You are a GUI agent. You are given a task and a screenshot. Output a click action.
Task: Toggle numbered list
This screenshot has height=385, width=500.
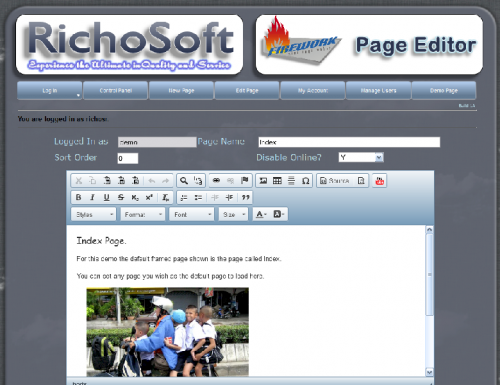point(184,197)
